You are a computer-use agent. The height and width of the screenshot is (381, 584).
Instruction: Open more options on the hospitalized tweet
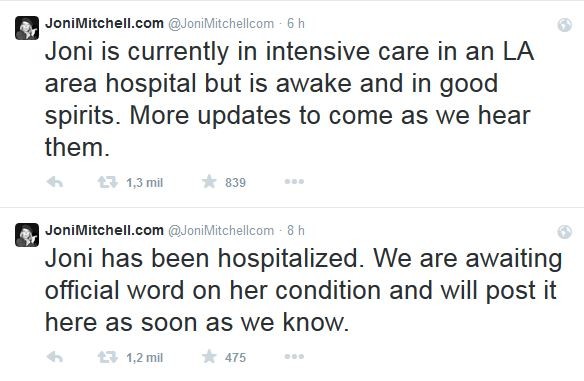294,357
